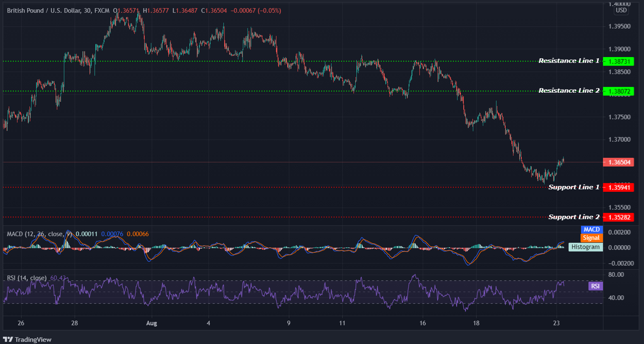This screenshot has height=344, width=644.
Task: Click the 9 date on time axis
Action: 288,323
